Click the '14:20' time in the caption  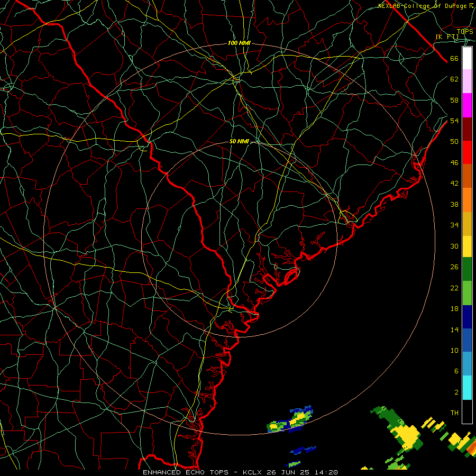(x=325, y=472)
